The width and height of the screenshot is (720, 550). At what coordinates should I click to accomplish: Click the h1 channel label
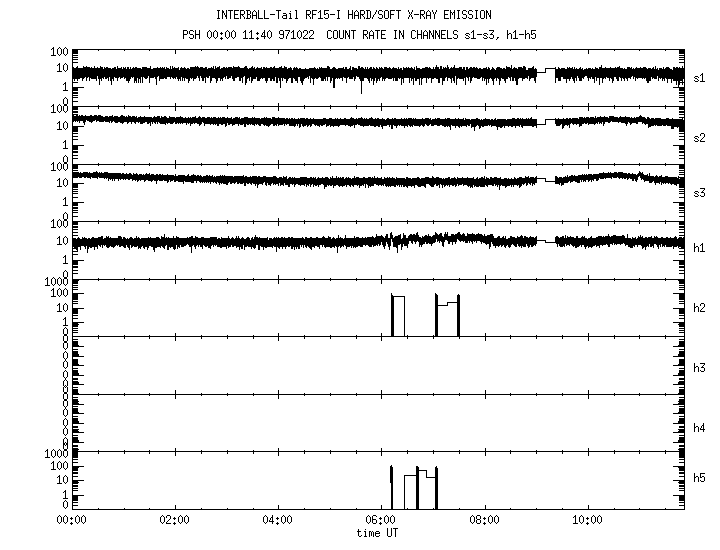pos(700,248)
